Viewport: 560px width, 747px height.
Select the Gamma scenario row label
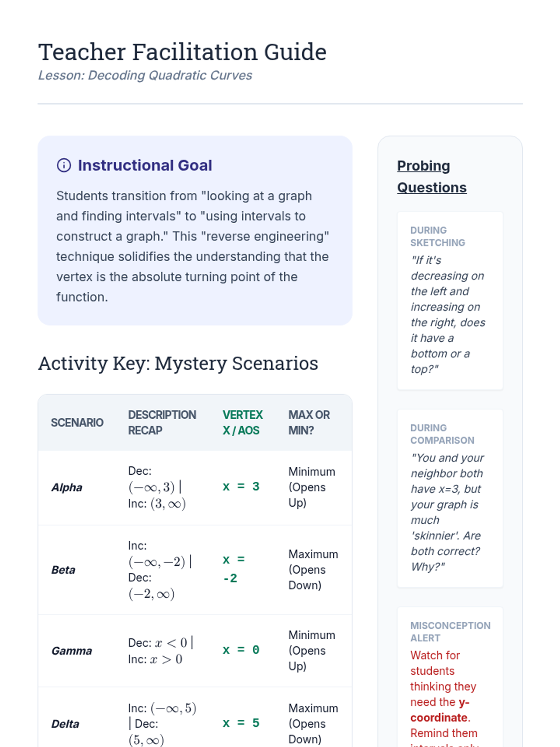click(71, 651)
